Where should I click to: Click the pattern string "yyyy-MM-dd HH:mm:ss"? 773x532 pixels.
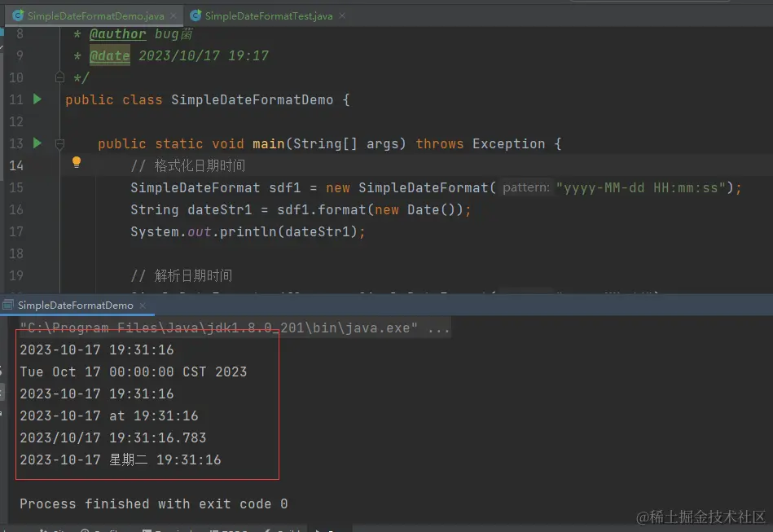pyautogui.click(x=641, y=188)
